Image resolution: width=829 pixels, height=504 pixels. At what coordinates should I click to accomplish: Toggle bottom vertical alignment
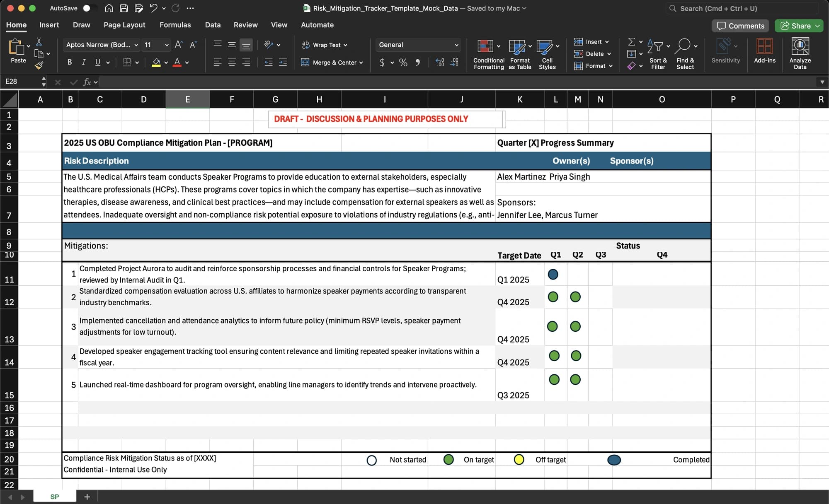[x=246, y=45]
